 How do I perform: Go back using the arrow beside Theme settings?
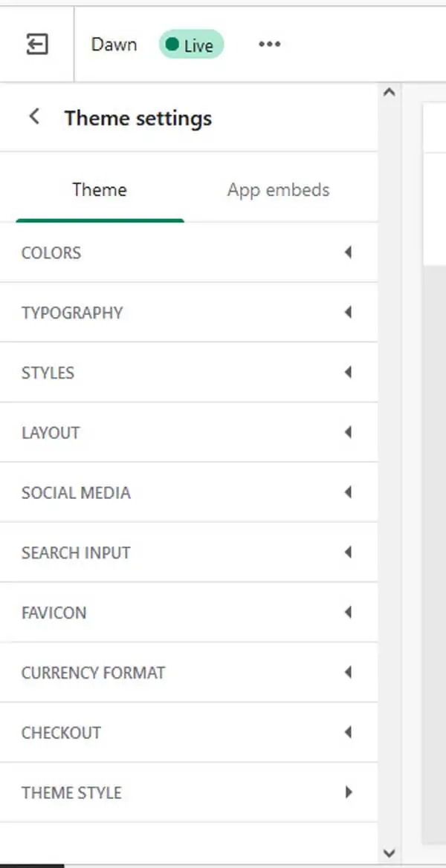pyautogui.click(x=33, y=117)
